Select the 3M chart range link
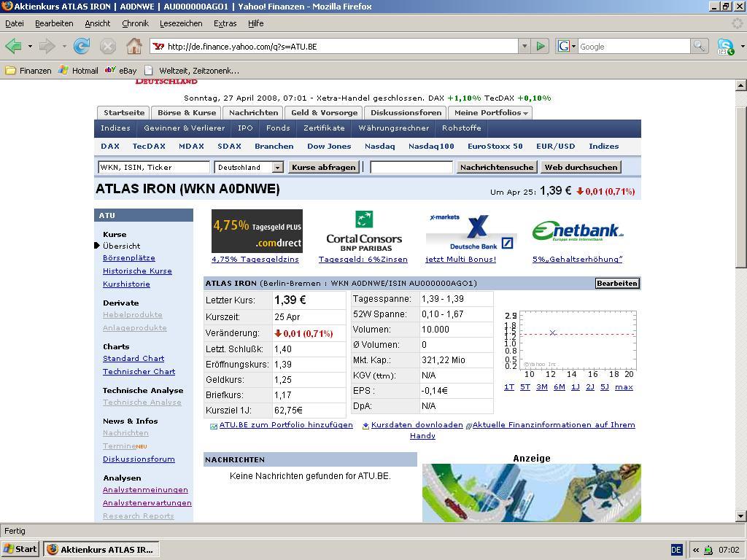The width and height of the screenshot is (747, 560). point(541,387)
